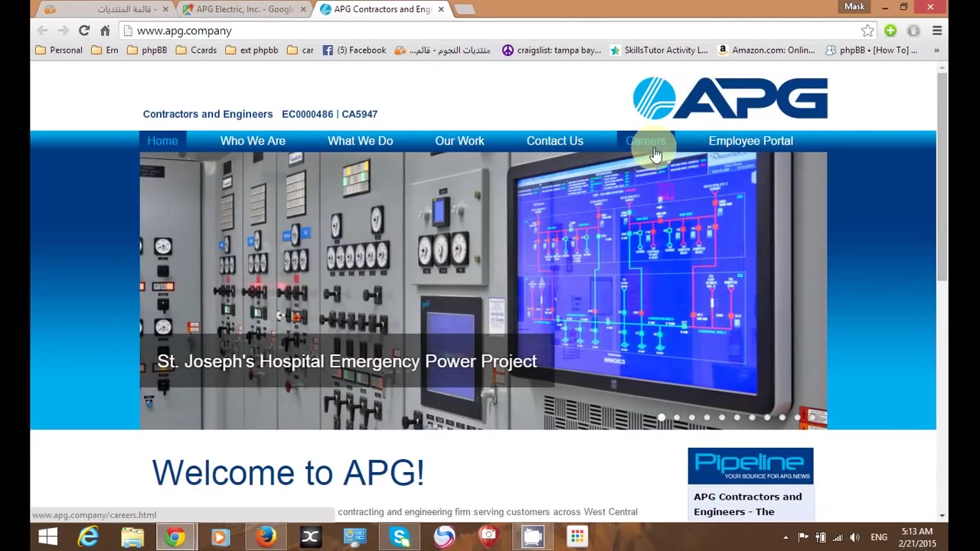Open the Who We Are menu item
The height and width of the screenshot is (551, 980).
(253, 141)
